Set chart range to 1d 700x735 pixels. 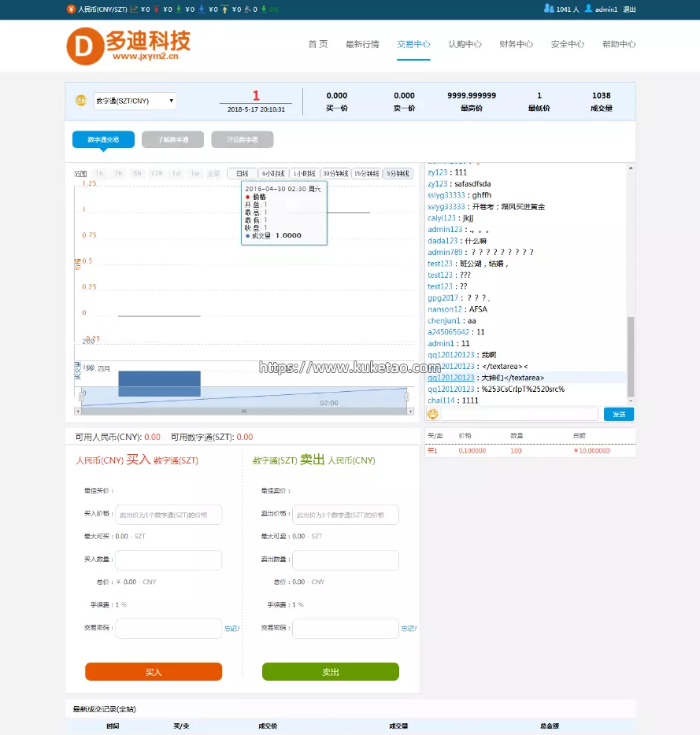pyautogui.click(x=176, y=173)
